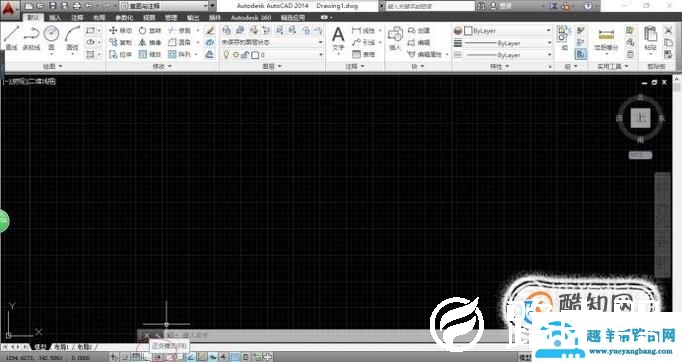Toggle the layer lock padlock icon
This screenshot has width=682, height=362.
245,55
